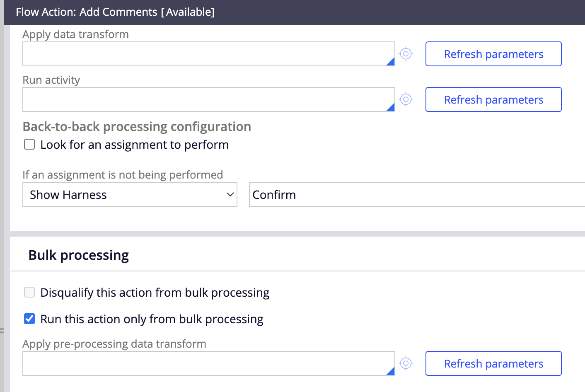Click the target icon next to Run activity

406,99
